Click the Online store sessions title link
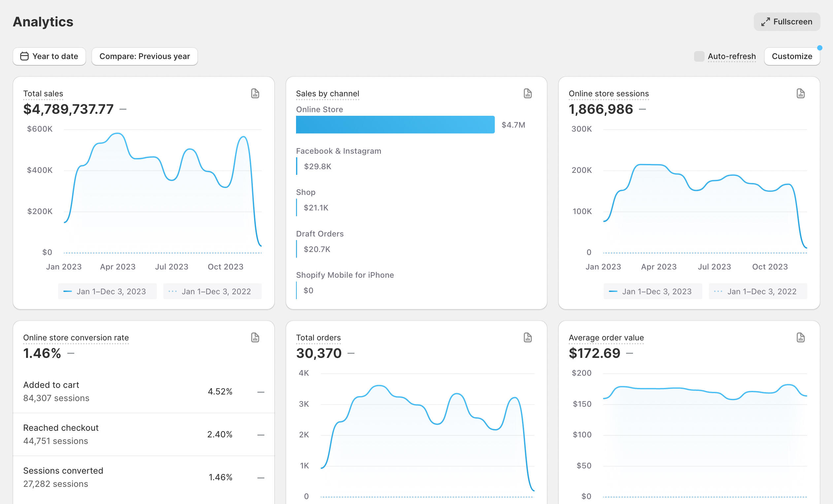 [x=609, y=94]
